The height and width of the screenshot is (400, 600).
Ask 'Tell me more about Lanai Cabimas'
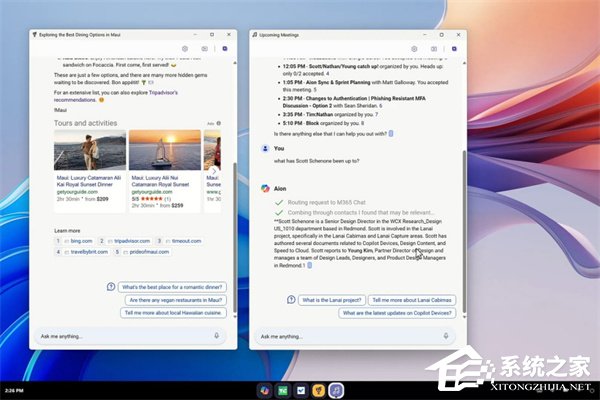412,300
